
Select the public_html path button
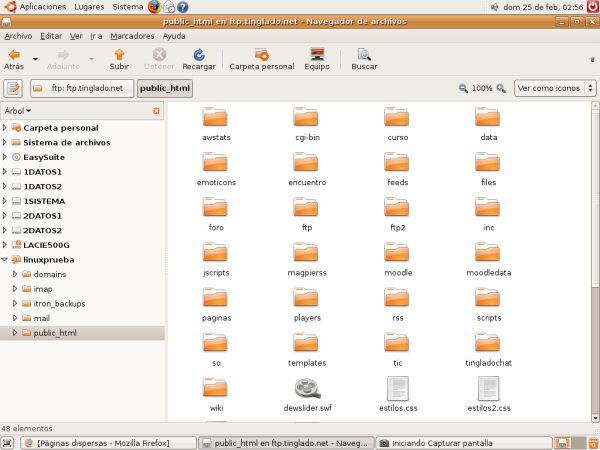tap(165, 88)
